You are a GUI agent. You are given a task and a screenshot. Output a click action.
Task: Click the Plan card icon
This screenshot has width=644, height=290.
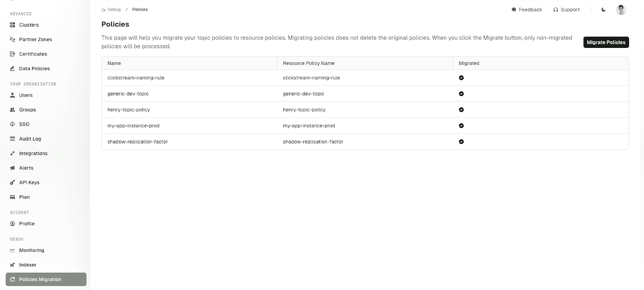coord(12,197)
